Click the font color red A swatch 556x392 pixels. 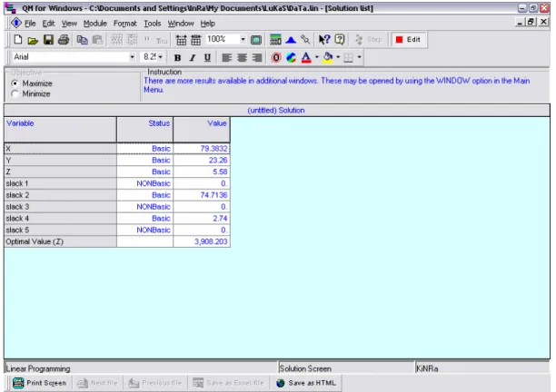click(306, 58)
